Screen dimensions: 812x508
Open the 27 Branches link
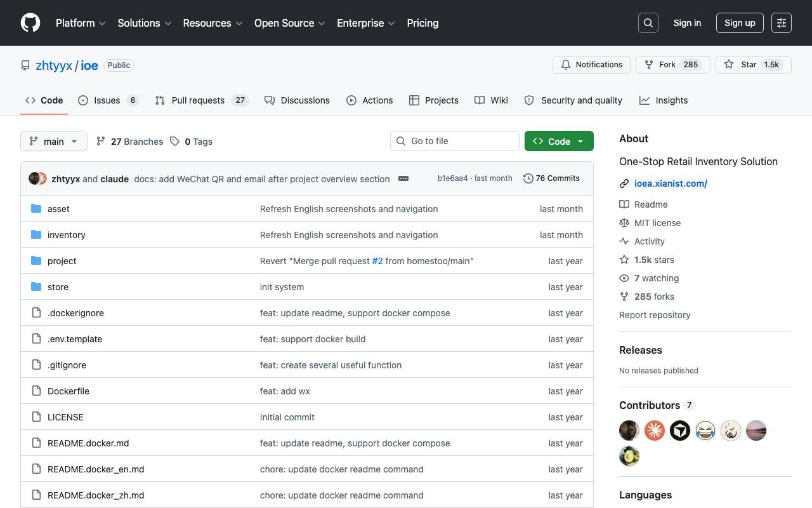[129, 141]
